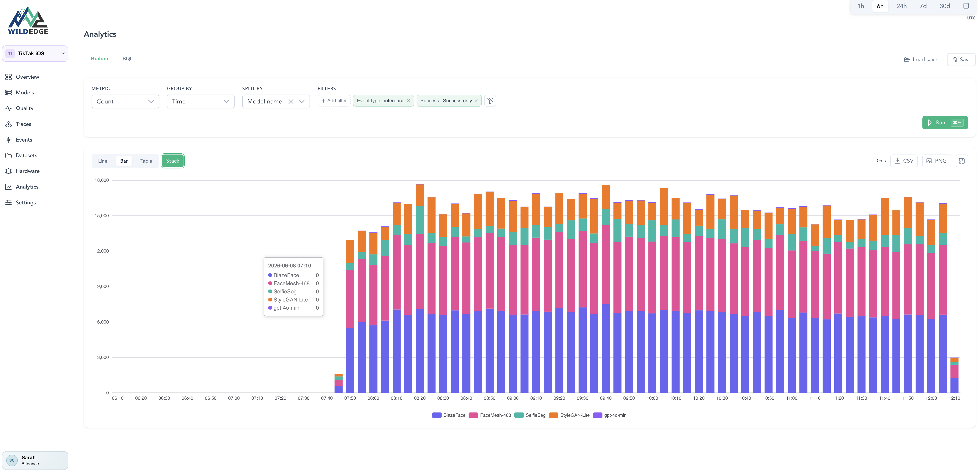Click the TikTak iOS project badge

[10, 54]
